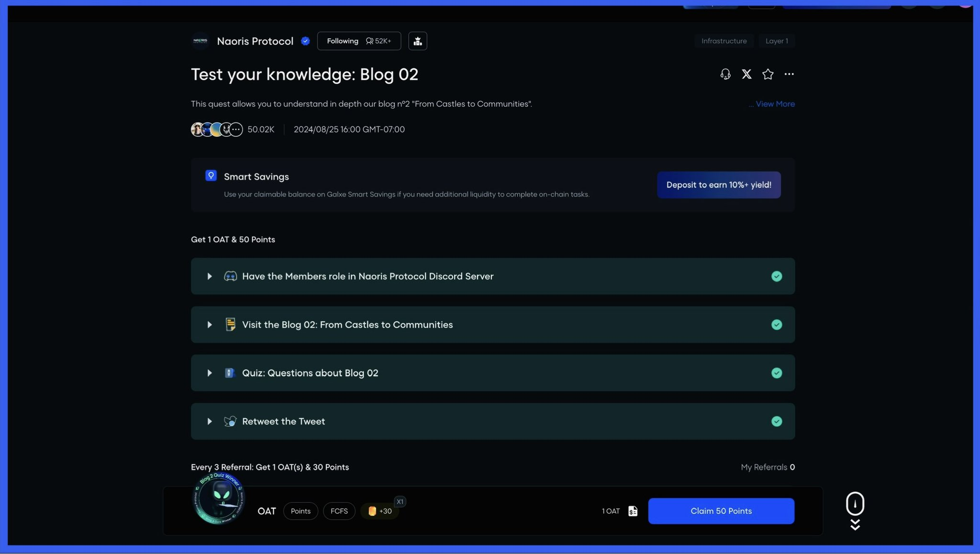
Task: Click the Twitter icon in Retweet the Tweet
Action: pyautogui.click(x=230, y=421)
